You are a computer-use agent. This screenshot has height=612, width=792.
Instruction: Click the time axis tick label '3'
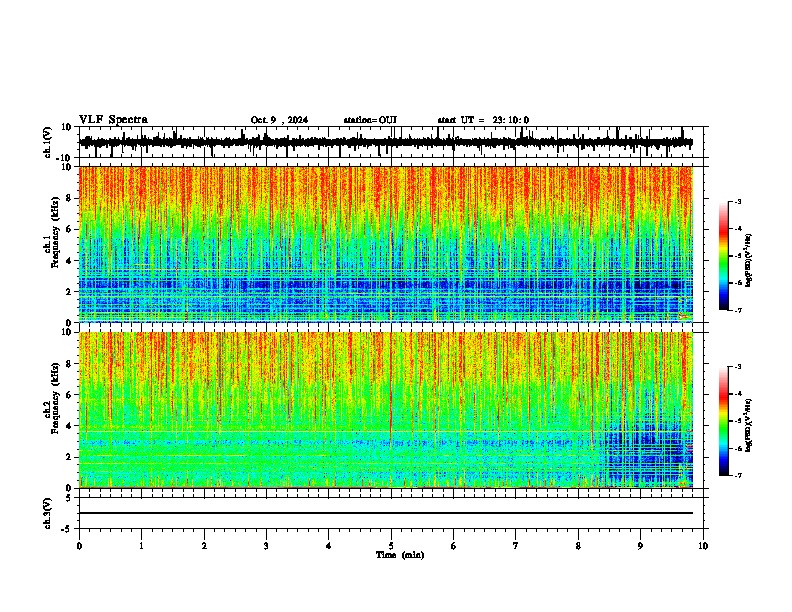coord(266,546)
